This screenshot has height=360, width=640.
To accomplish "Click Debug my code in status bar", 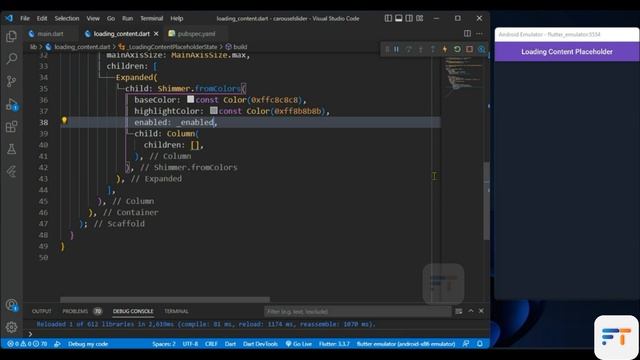I will (x=88, y=344).
